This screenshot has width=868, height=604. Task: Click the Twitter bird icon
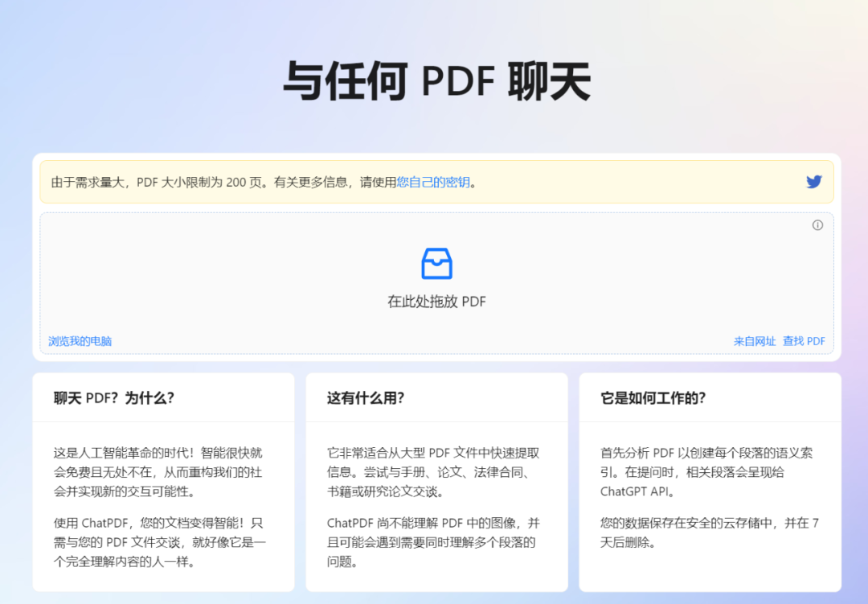tap(813, 182)
